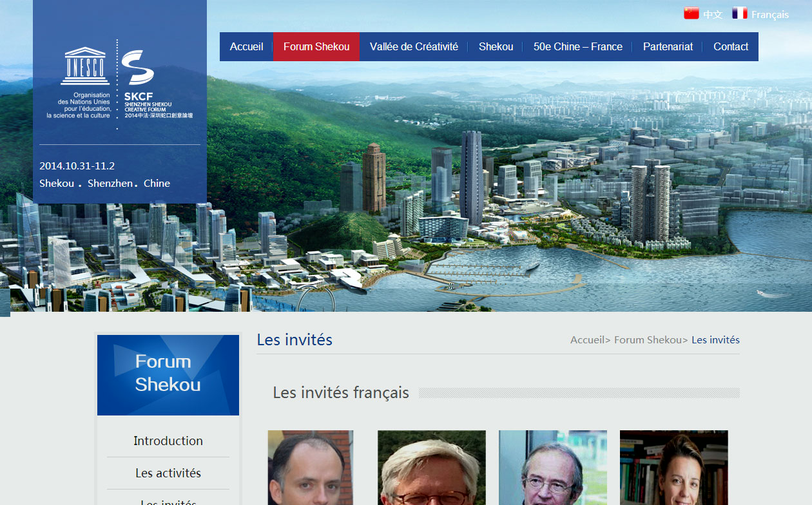This screenshot has width=812, height=505.
Task: Open the Accueil menu item
Action: click(x=246, y=46)
